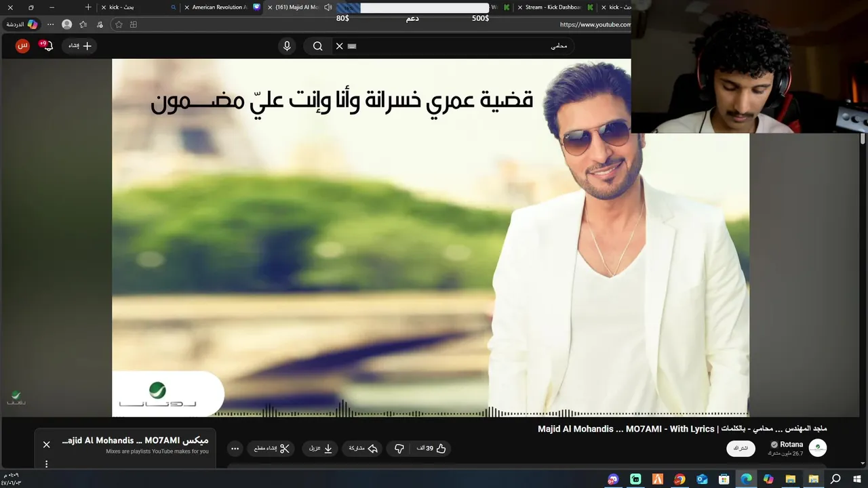868x488 pixels.
Task: Open Copilot from the taskbar
Action: [768, 479]
